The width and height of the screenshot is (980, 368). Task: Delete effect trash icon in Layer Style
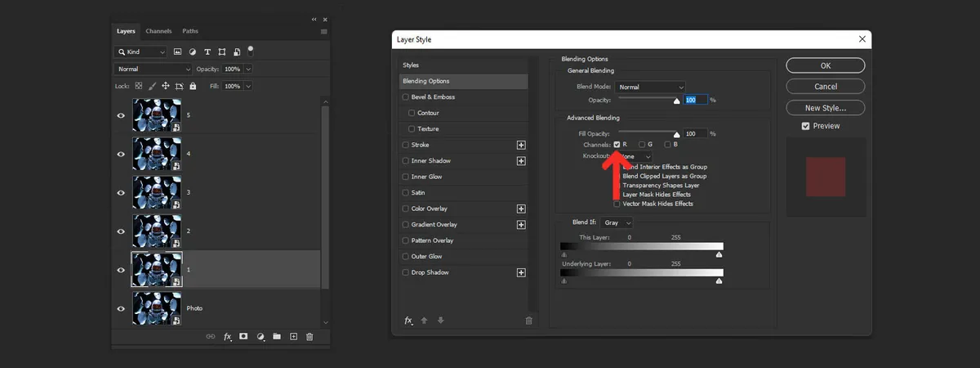pyautogui.click(x=528, y=321)
